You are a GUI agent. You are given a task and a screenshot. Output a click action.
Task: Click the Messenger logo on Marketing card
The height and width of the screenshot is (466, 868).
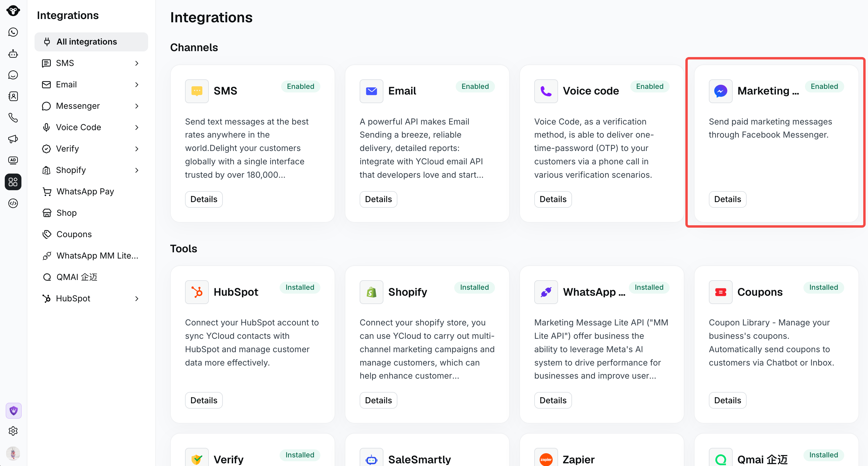720,91
